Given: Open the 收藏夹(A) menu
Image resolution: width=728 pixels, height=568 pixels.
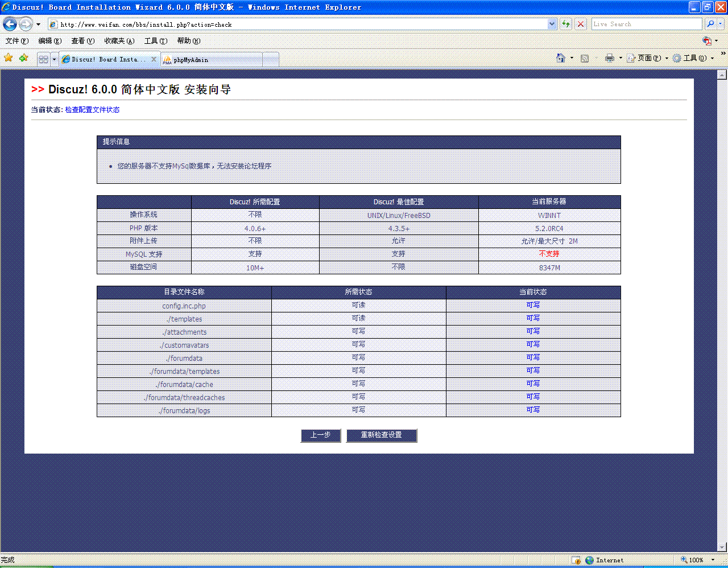Looking at the screenshot, I should [x=119, y=41].
